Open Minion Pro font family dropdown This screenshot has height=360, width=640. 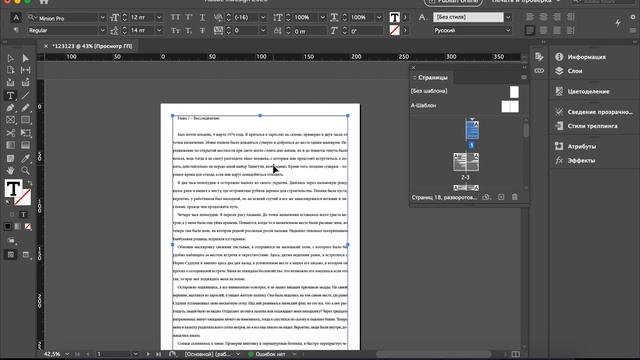pyautogui.click(x=102, y=18)
